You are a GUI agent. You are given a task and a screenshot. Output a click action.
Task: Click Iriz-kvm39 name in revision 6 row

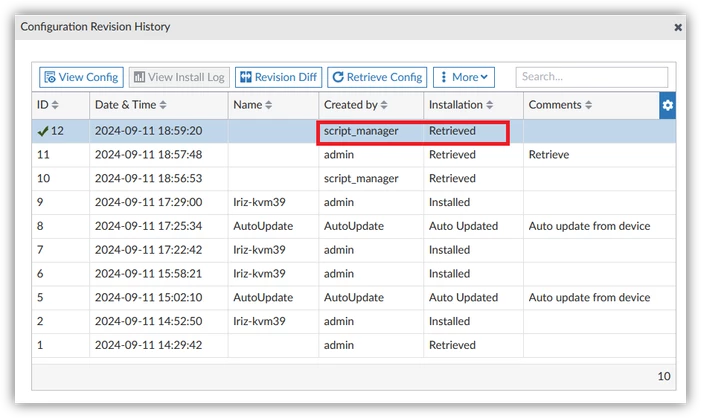point(259,274)
